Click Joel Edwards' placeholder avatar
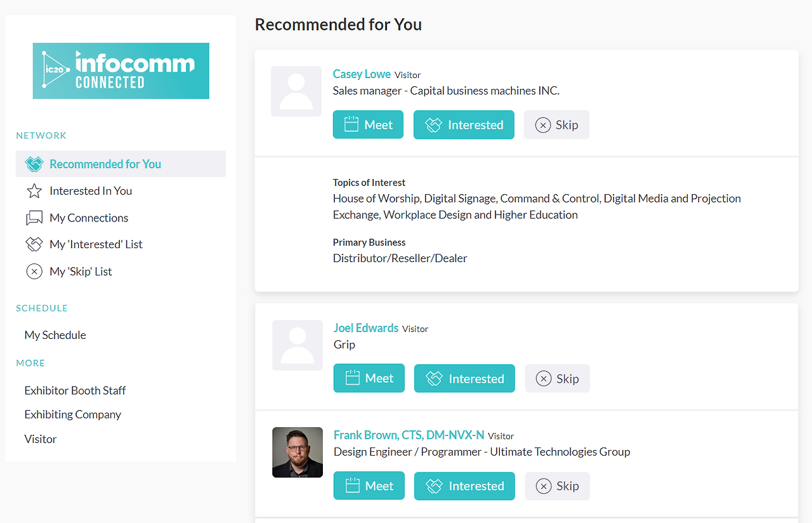Image resolution: width=812 pixels, height=523 pixels. [298, 345]
